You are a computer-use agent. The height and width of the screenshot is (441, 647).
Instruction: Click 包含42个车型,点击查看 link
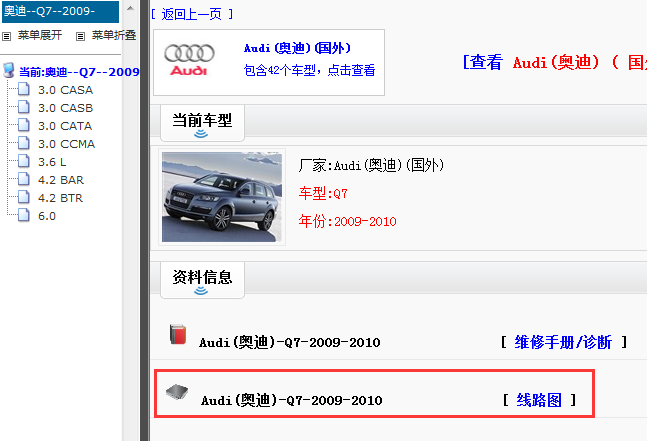(x=309, y=70)
